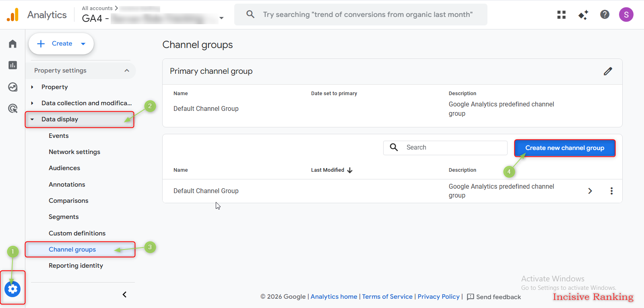The height and width of the screenshot is (308, 644).
Task: Open the Privacy Policy link
Action: [438, 297]
